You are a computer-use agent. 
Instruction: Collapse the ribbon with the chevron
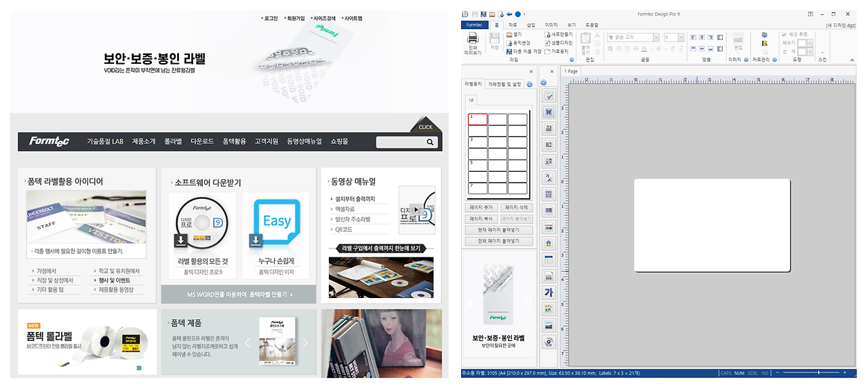pyautogui.click(x=852, y=60)
